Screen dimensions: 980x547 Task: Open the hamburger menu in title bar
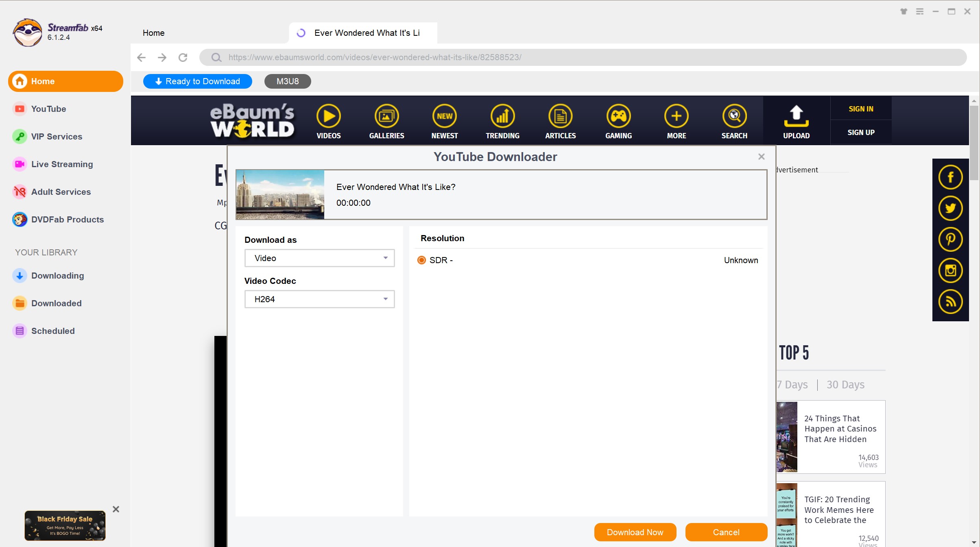click(x=919, y=11)
